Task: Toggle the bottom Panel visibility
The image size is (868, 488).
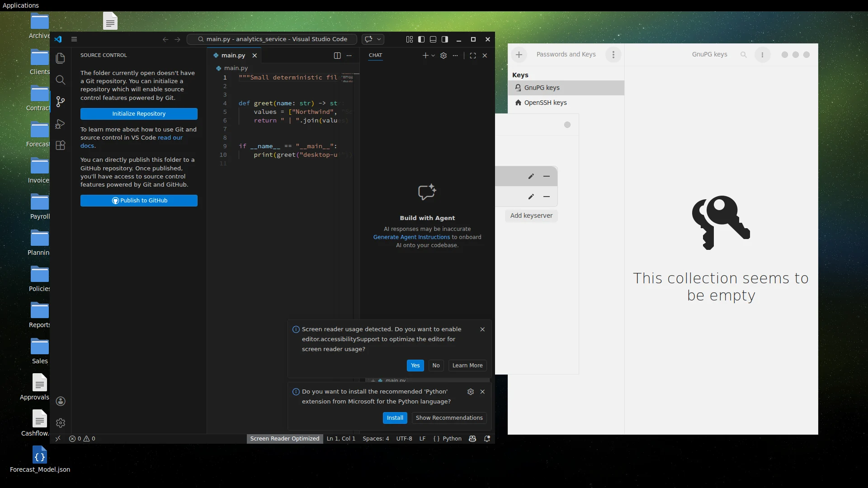Action: (433, 39)
